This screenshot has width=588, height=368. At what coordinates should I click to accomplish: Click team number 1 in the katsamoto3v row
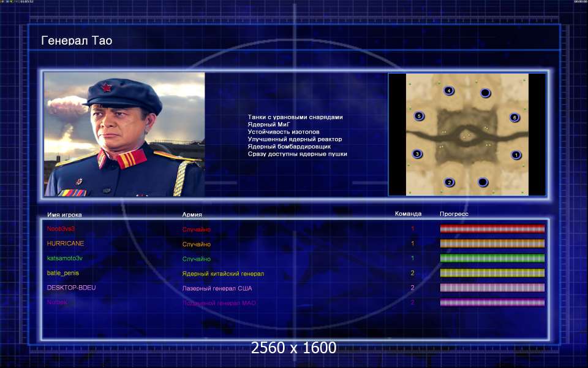point(412,258)
